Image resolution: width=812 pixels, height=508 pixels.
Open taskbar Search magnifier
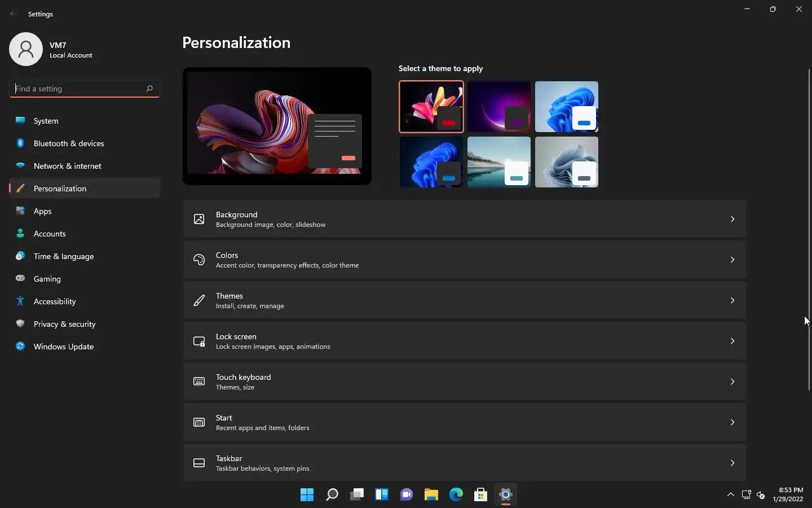(332, 495)
